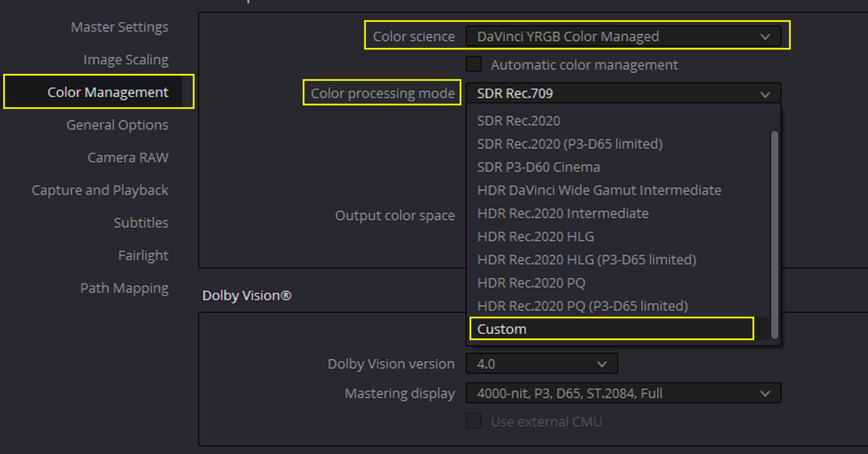Click the Dolby Vision® section heading

(x=247, y=295)
